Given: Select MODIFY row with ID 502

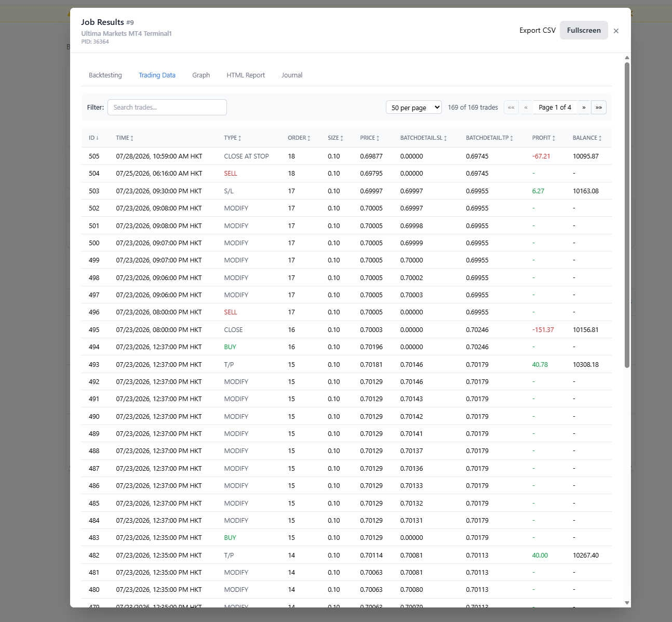Looking at the screenshot, I should pyautogui.click(x=346, y=208).
